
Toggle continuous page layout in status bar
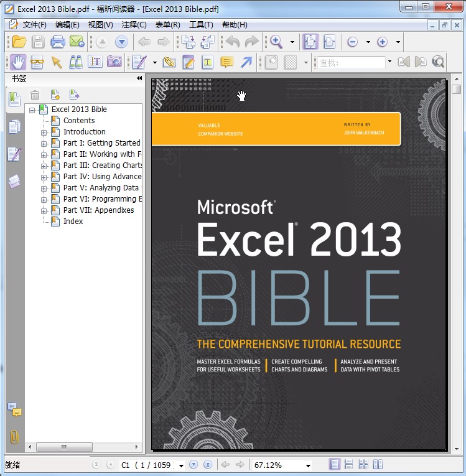click(349, 465)
